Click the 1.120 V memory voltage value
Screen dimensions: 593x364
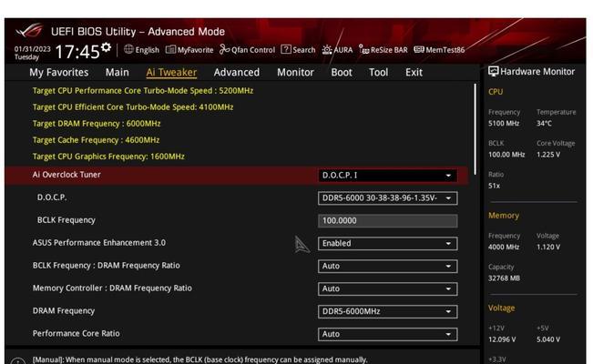click(x=548, y=248)
